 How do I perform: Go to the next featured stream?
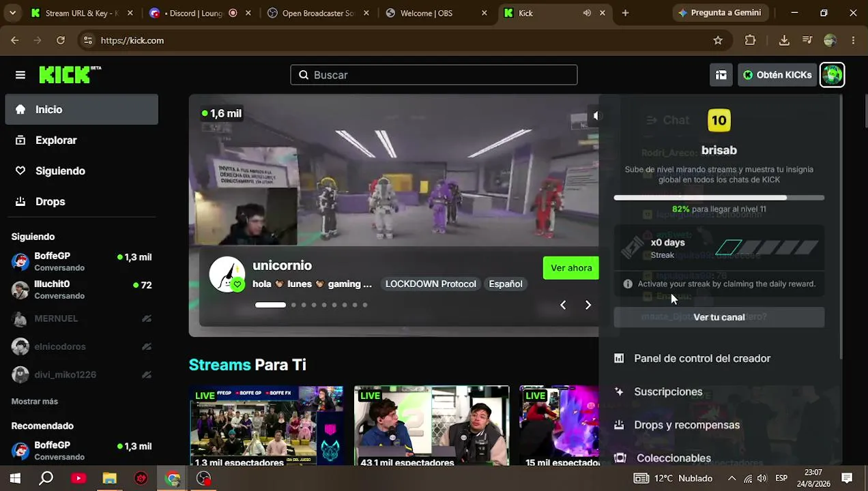588,305
